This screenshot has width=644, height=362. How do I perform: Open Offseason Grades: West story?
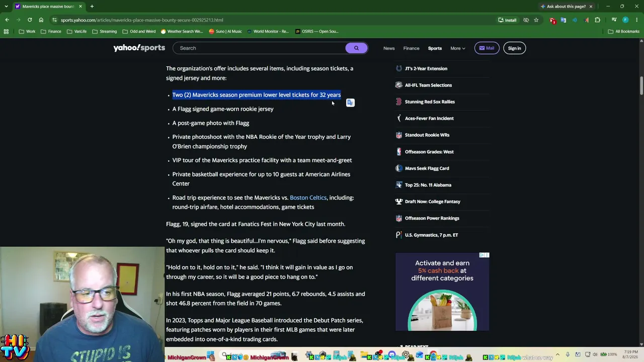point(429,151)
